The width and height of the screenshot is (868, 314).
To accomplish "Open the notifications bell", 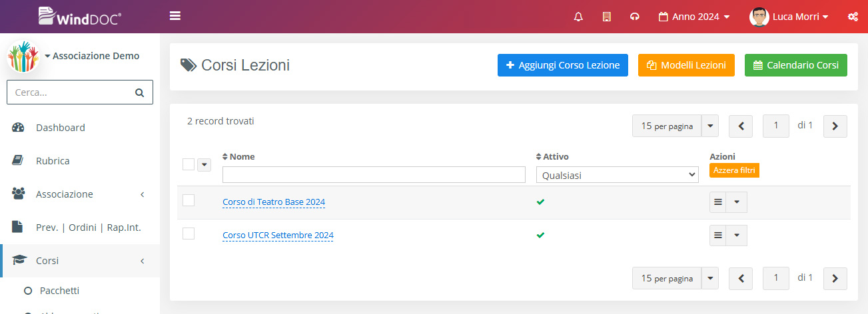I will click(578, 17).
